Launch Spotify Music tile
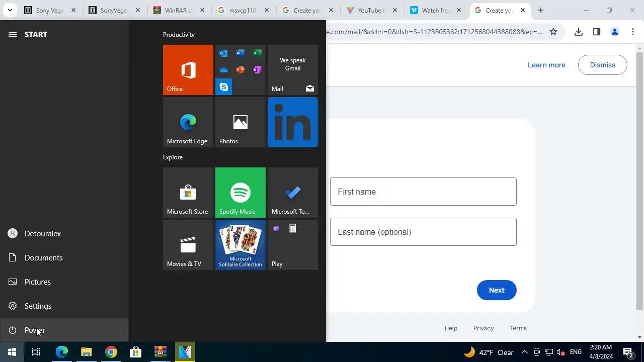Viewport: 644px width, 362px height. tap(240, 193)
